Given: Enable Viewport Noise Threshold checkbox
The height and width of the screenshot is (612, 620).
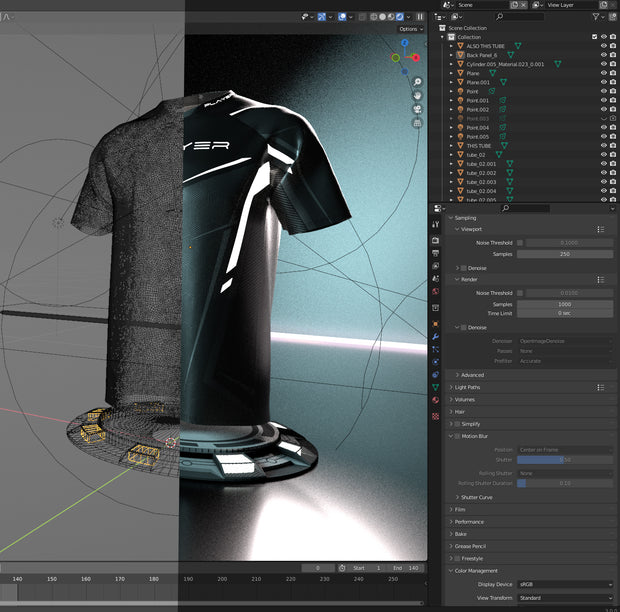Looking at the screenshot, I should click(x=520, y=242).
